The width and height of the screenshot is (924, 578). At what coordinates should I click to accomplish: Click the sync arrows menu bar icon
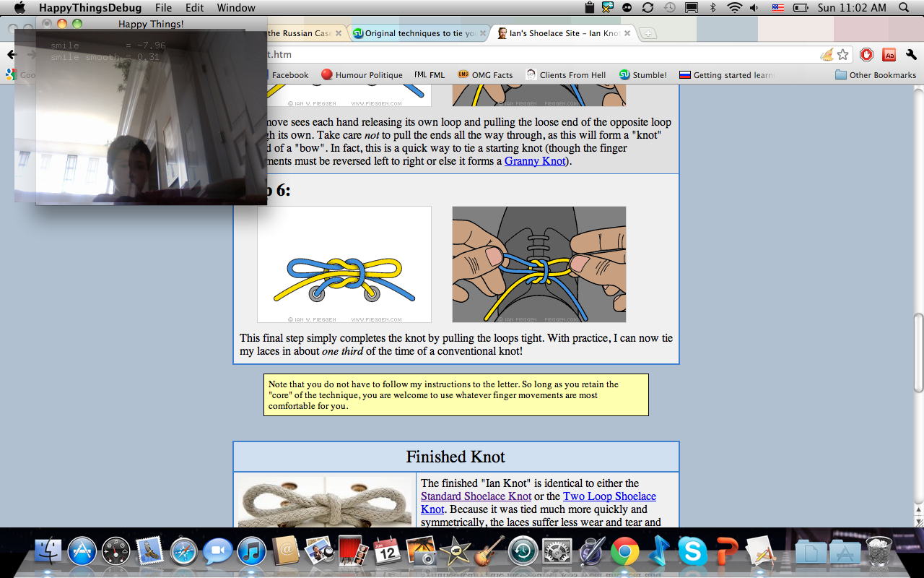(x=648, y=8)
